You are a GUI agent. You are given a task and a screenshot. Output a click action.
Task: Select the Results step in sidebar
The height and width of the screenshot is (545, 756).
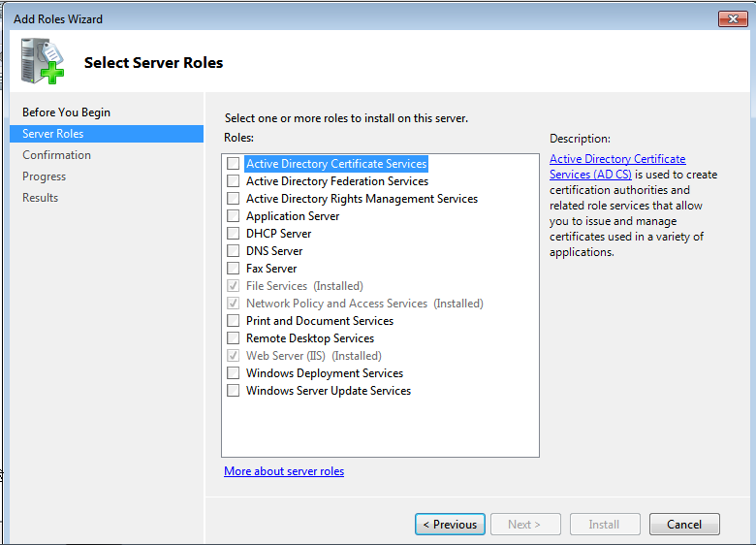(x=40, y=198)
